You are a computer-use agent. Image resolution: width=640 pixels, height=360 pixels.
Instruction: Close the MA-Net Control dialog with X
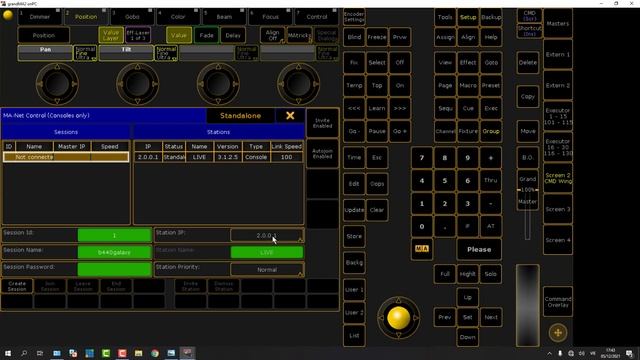290,116
